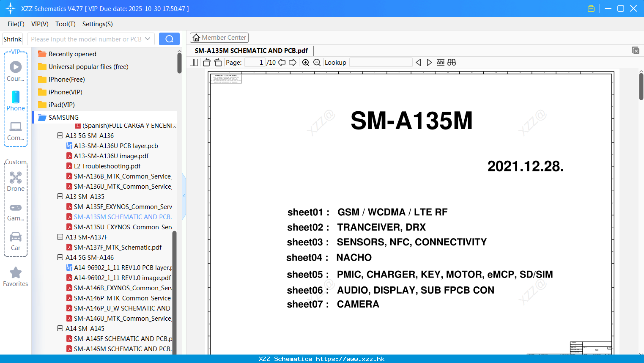Click the binoculars search icon
The image size is (644, 363).
pyautogui.click(x=452, y=63)
